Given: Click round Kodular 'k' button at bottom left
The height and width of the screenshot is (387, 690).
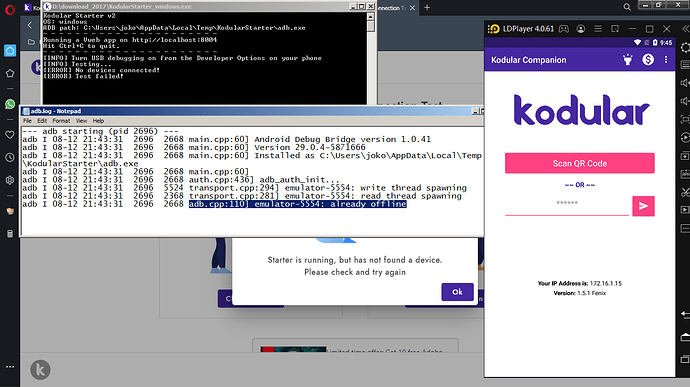Looking at the screenshot, I should click(40, 369).
